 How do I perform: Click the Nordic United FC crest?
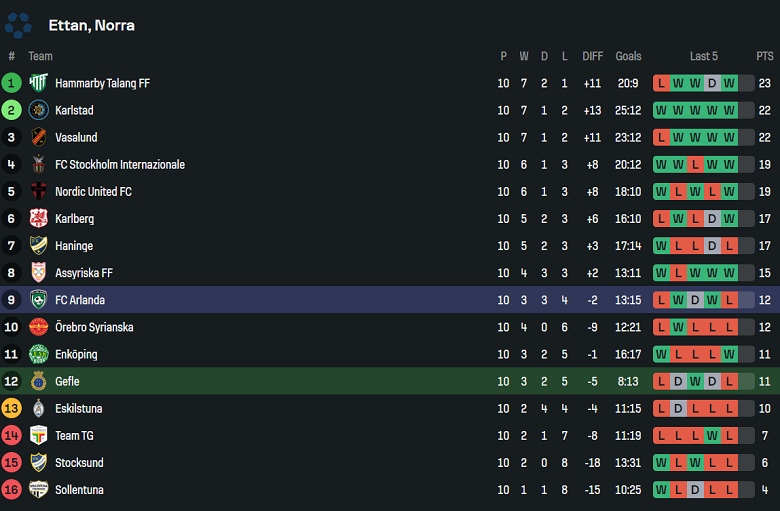(39, 191)
